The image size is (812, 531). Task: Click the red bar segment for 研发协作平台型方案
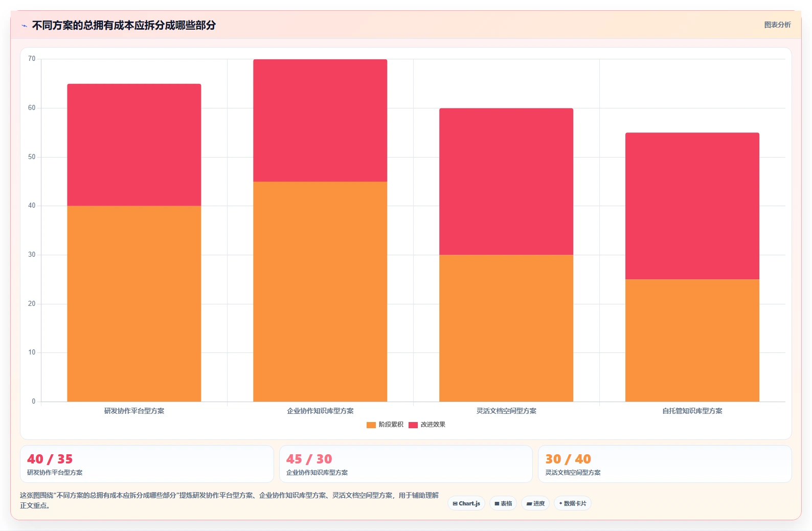(134, 145)
